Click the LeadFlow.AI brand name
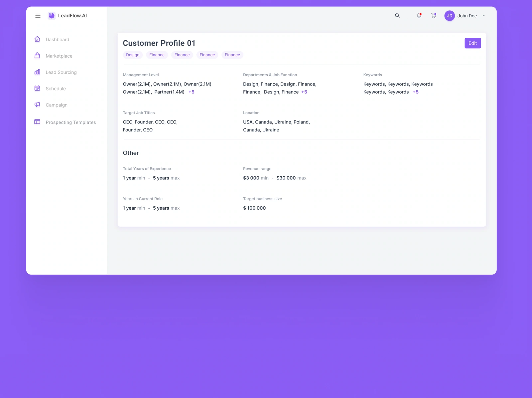 tap(72, 16)
